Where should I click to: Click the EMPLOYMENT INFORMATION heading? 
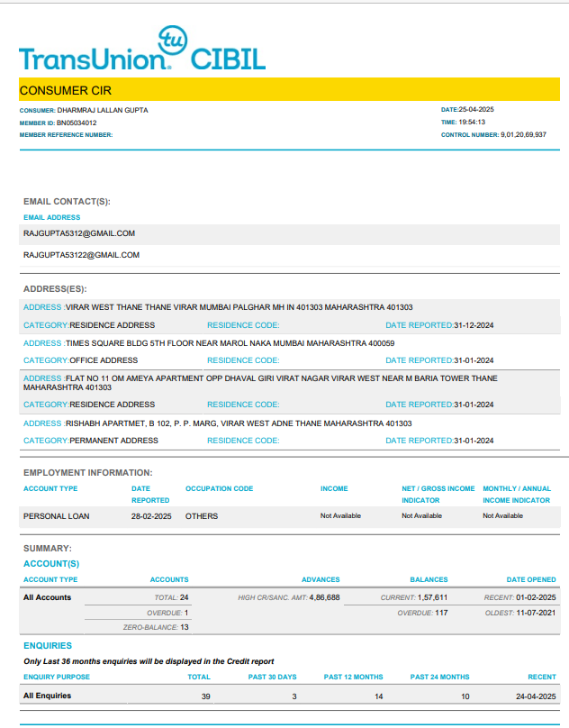[87, 473]
